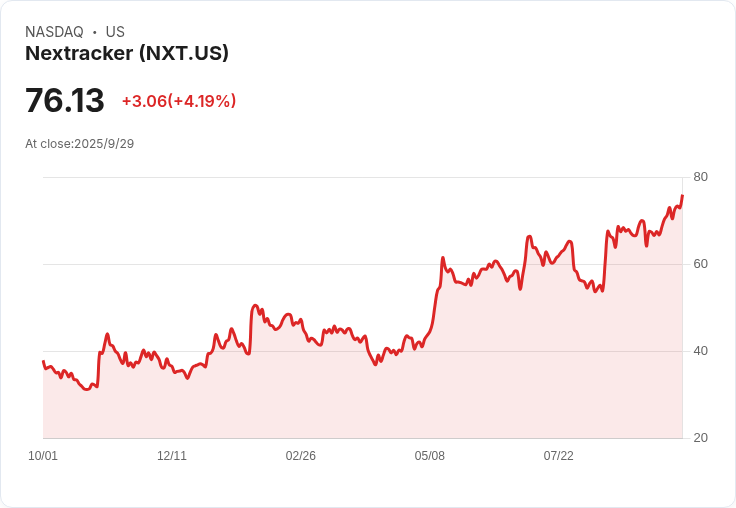Image resolution: width=736 pixels, height=508 pixels.
Task: Click the US market label
Action: coord(115,32)
